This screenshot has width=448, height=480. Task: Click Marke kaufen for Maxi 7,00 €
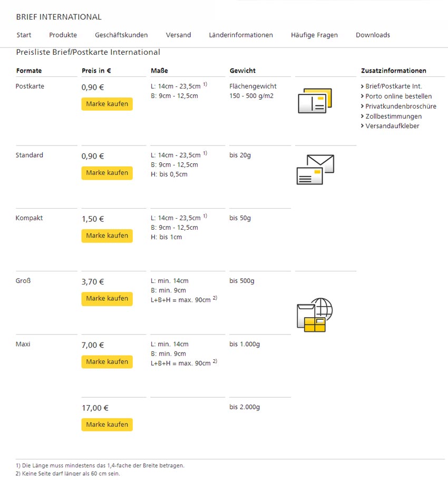(107, 362)
